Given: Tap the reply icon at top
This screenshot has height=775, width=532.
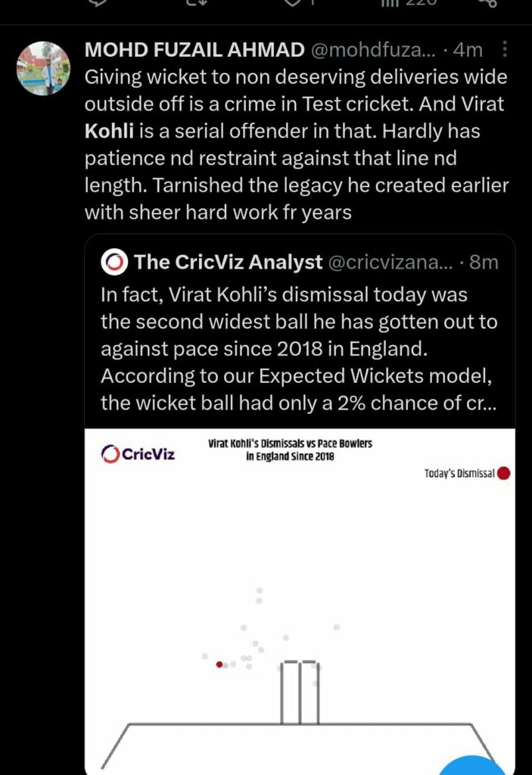Looking at the screenshot, I should coord(98,2).
